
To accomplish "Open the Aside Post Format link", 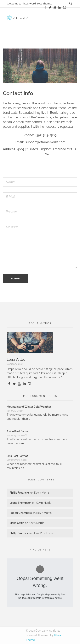I will tap(18, 431).
